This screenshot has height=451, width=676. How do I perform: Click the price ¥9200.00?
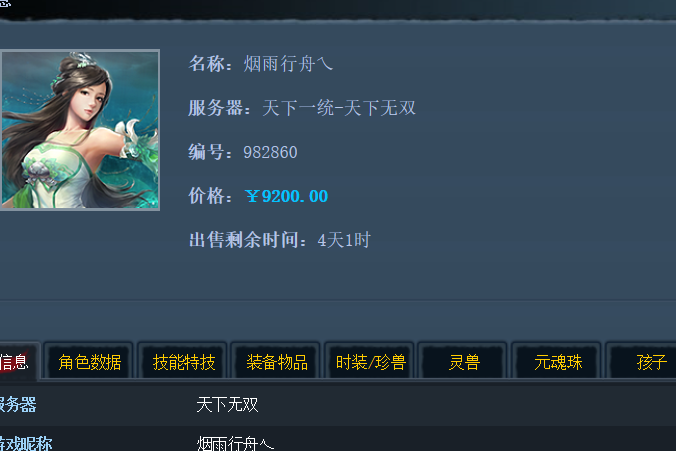pyautogui.click(x=287, y=196)
